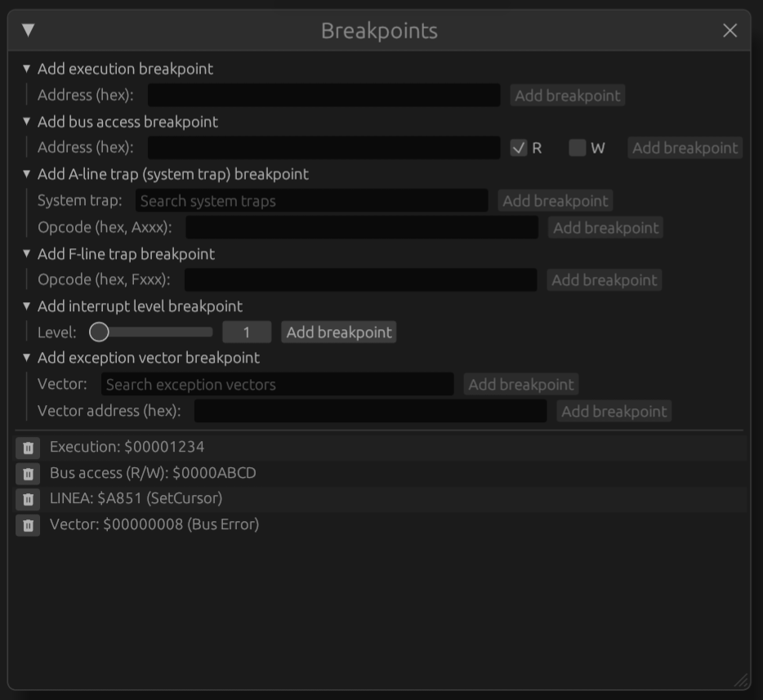Remove the Vector $00000008 (Bus Error) breakpoint

pyautogui.click(x=27, y=525)
